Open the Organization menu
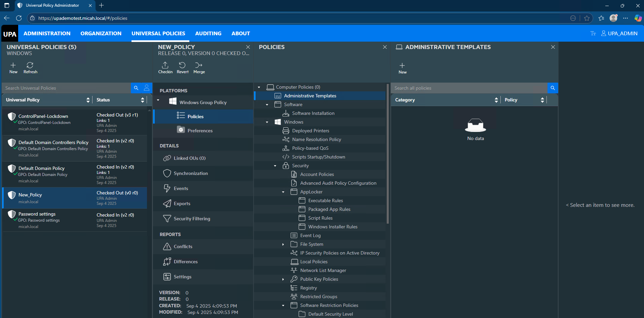644x318 pixels. pos(101,34)
